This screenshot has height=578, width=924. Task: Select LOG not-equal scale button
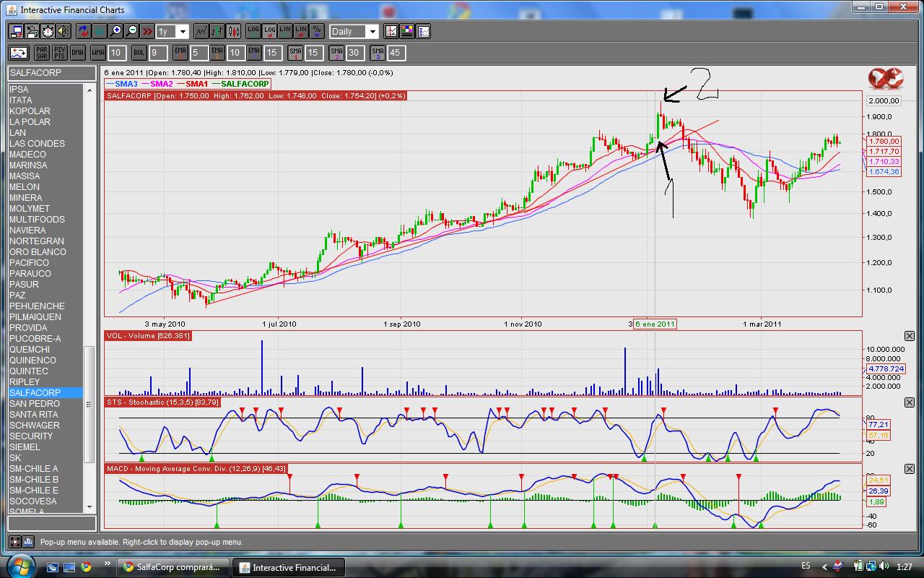(x=269, y=31)
